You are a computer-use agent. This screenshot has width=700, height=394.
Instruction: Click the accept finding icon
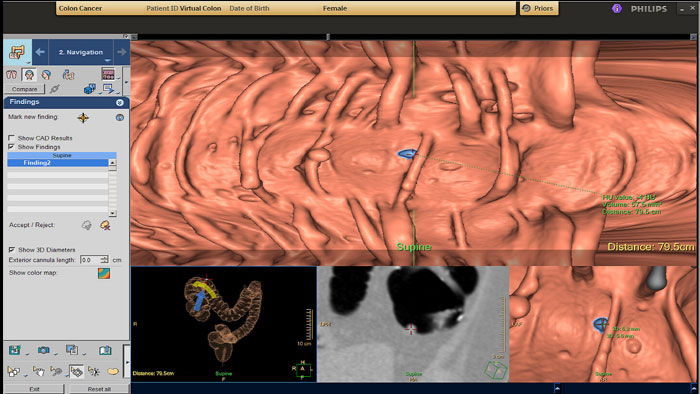pyautogui.click(x=87, y=225)
